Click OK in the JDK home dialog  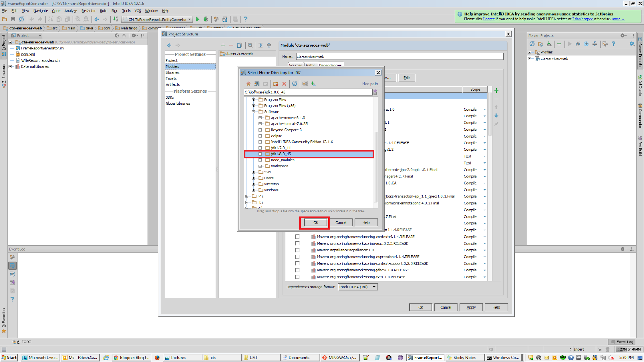(315, 222)
